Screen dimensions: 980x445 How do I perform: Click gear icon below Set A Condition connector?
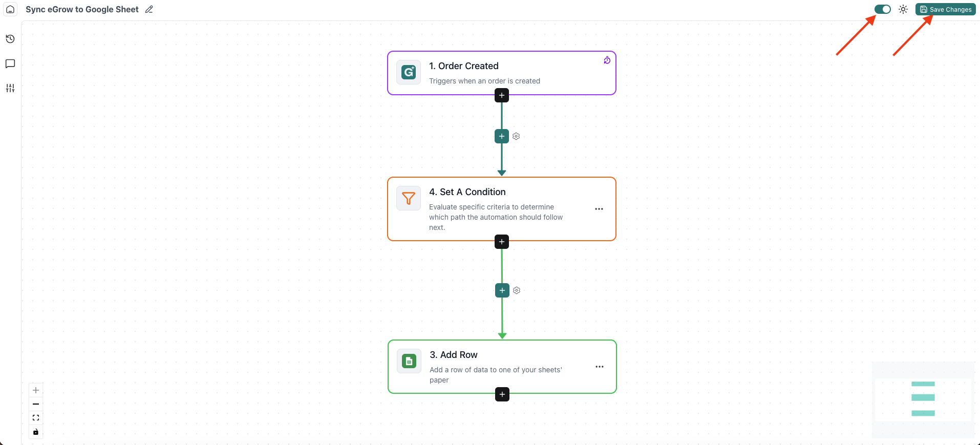pos(517,290)
